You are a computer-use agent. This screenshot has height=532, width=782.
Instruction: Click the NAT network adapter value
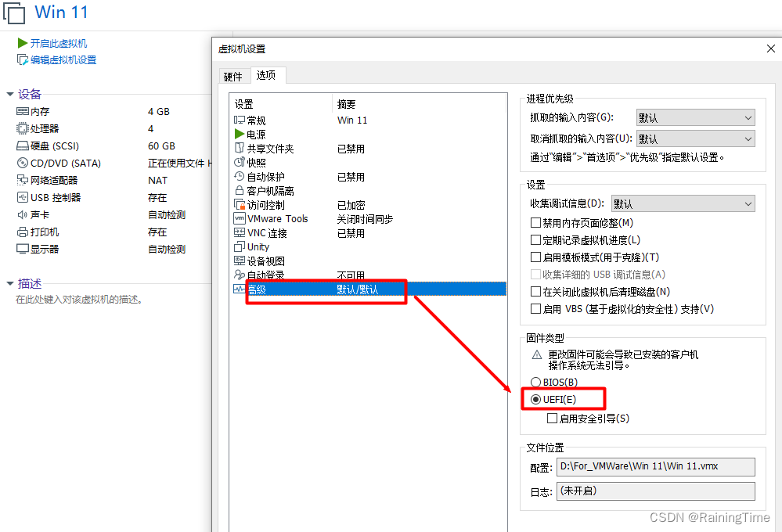tap(157, 181)
